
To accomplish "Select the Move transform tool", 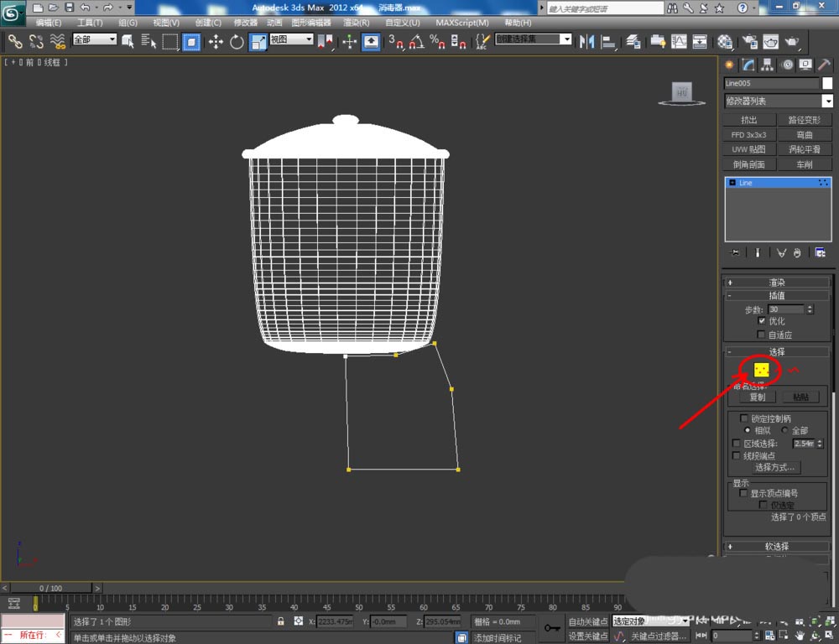I will coord(216,41).
